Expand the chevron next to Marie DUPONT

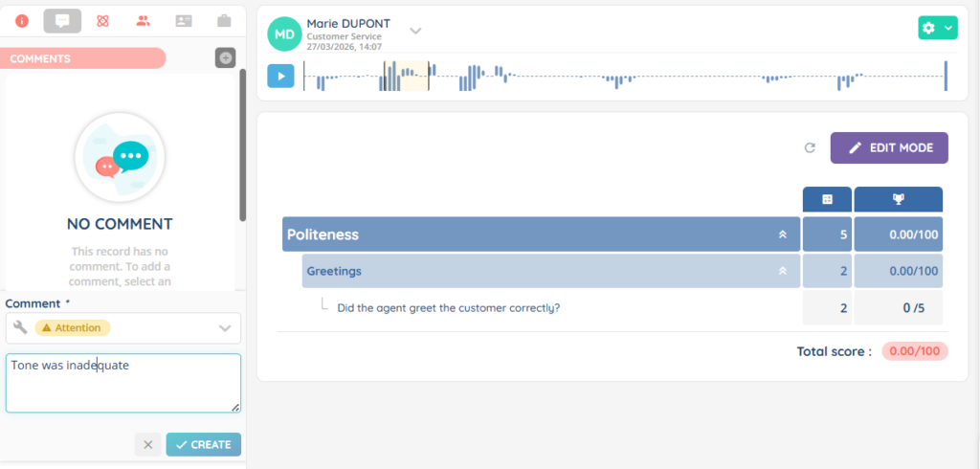415,31
